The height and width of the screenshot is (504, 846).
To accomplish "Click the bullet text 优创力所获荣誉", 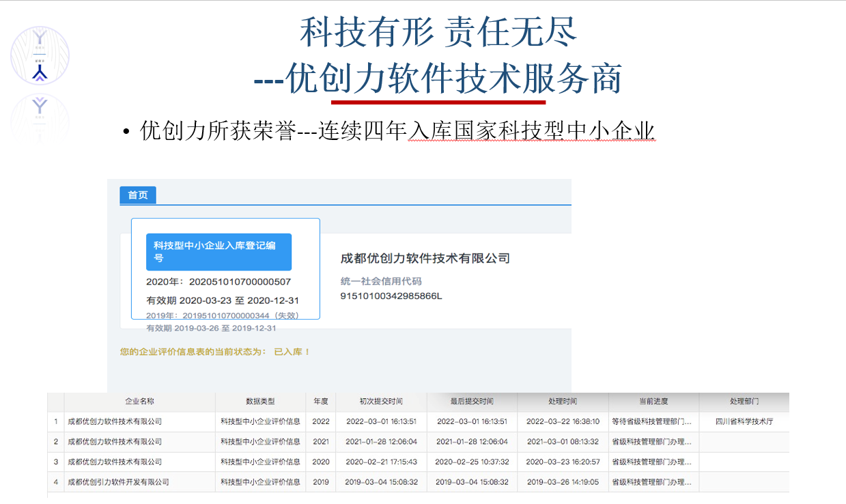I will 219,130.
